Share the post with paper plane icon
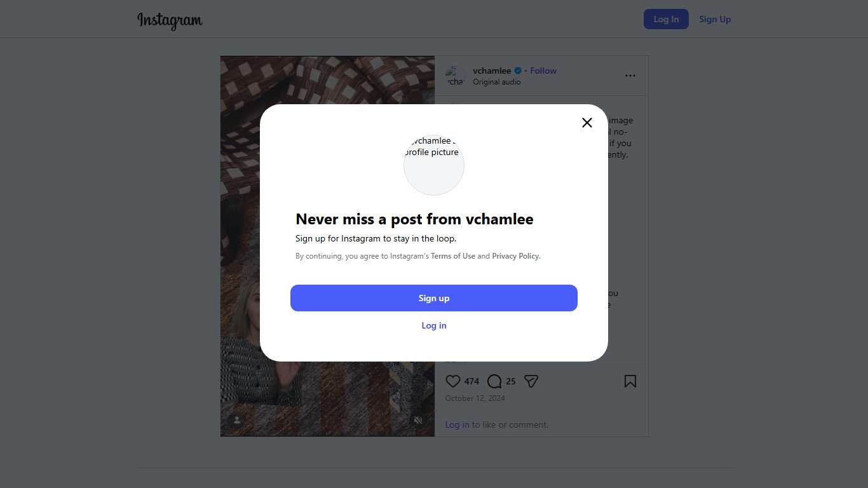868x488 pixels. (531, 381)
